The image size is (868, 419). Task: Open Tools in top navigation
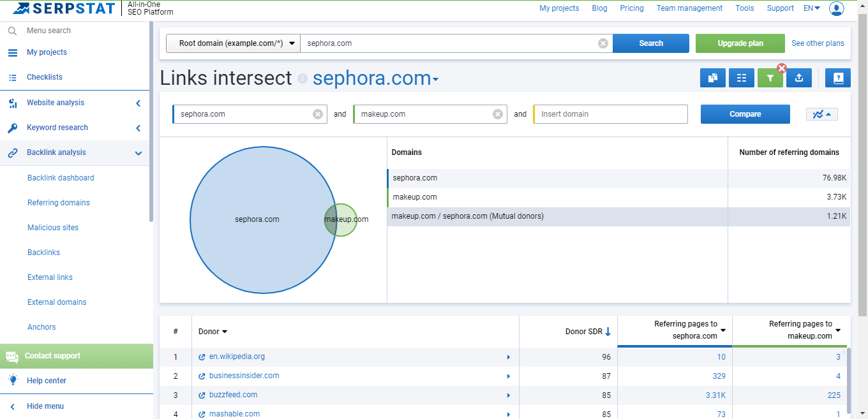[x=744, y=8]
